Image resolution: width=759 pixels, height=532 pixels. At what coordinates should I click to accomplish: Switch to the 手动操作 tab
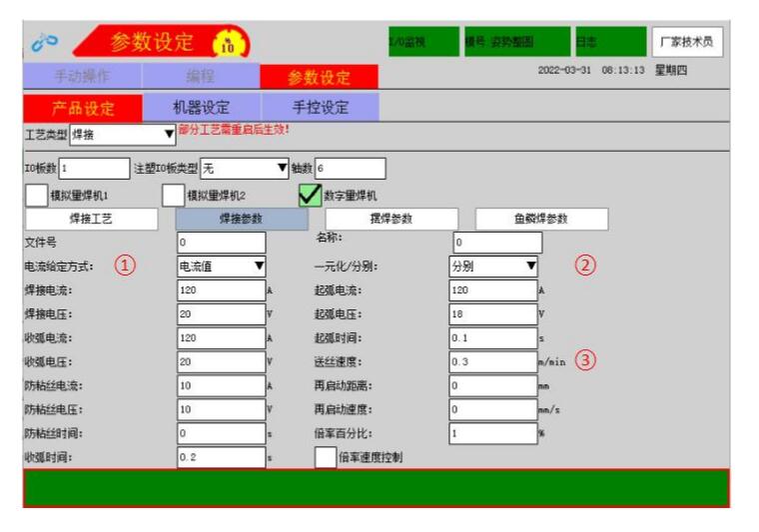[82, 76]
